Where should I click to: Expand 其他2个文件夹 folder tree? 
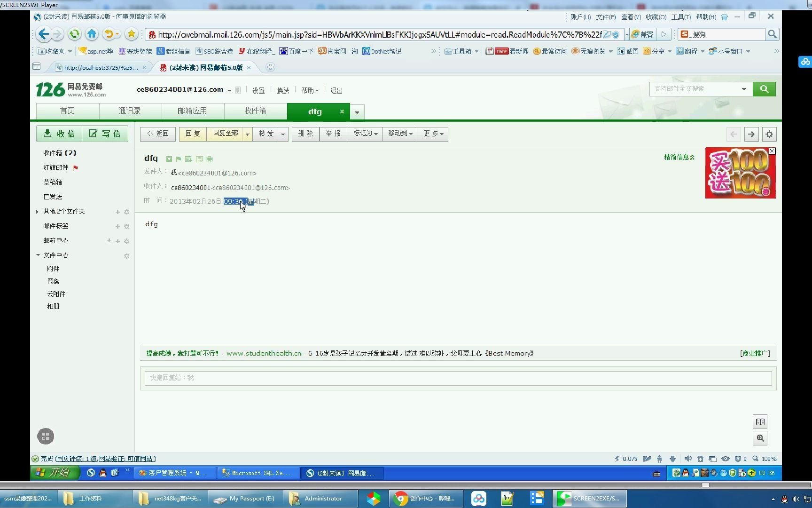click(37, 212)
